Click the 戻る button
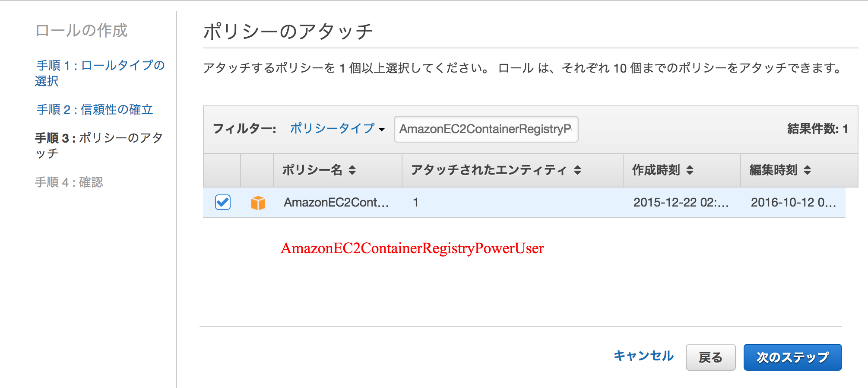The height and width of the screenshot is (388, 868). point(710,356)
